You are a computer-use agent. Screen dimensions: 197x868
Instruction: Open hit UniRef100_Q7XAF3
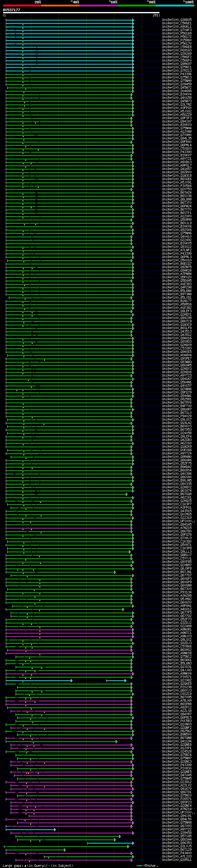tap(177, 30)
